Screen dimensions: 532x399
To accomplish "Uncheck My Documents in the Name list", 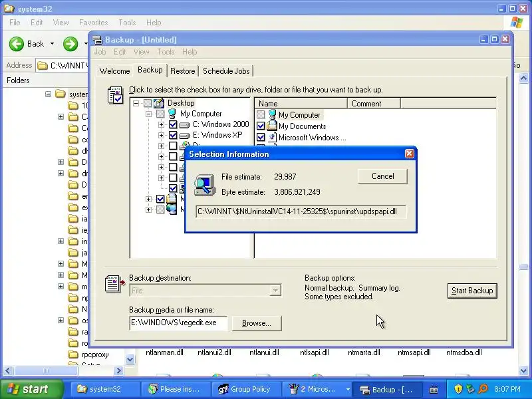I will (x=261, y=126).
